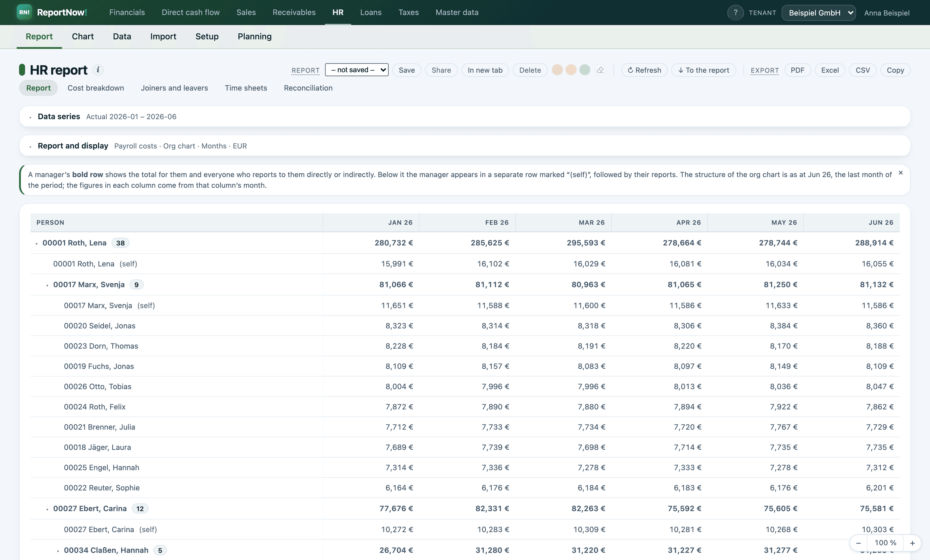Screen dimensions: 930x560
Task: Click the Save button
Action: pyautogui.click(x=406, y=70)
